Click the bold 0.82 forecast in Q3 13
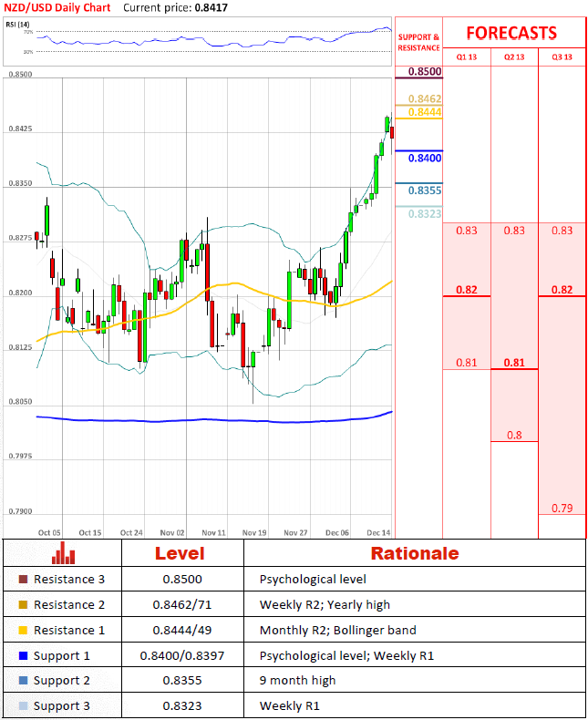This screenshot has height=720, width=588. click(x=562, y=290)
